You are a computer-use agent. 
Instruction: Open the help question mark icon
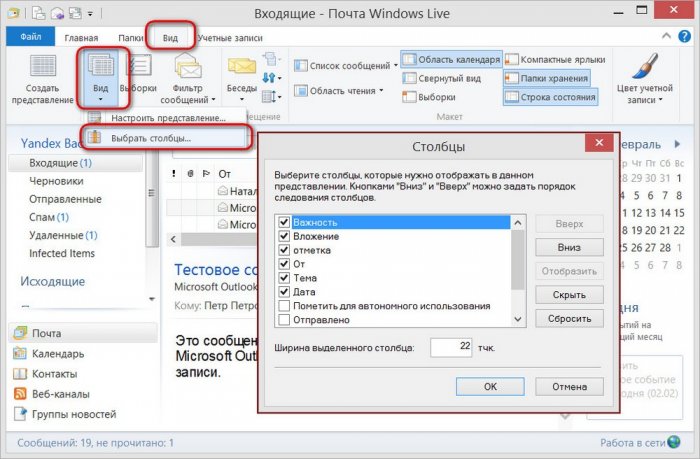click(684, 36)
